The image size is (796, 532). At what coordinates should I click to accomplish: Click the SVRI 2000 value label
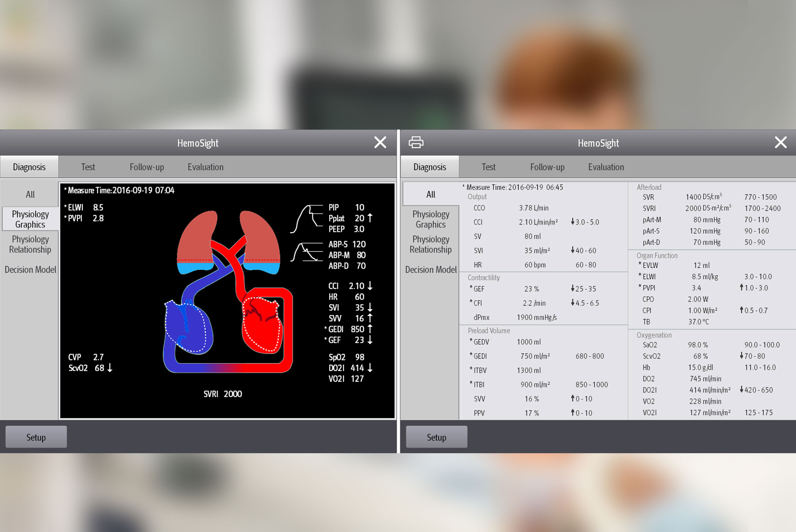tap(223, 394)
